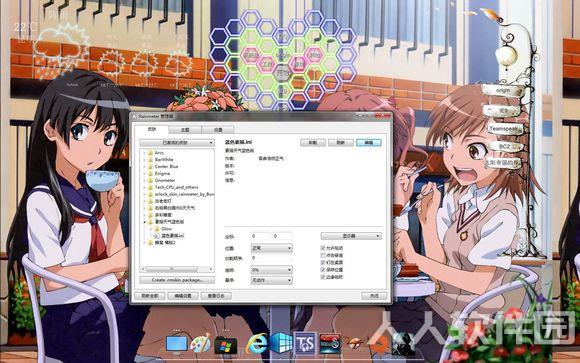Open the Position dropdown
Image resolution: width=580 pixels, height=363 pixels.
(x=272, y=248)
